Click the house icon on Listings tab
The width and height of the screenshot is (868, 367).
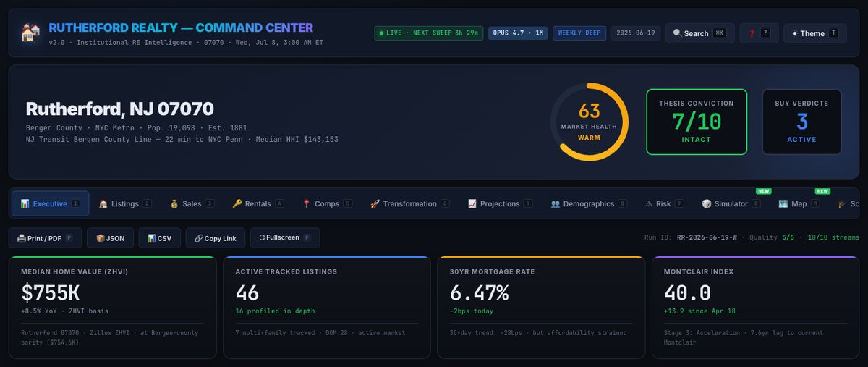coord(103,204)
